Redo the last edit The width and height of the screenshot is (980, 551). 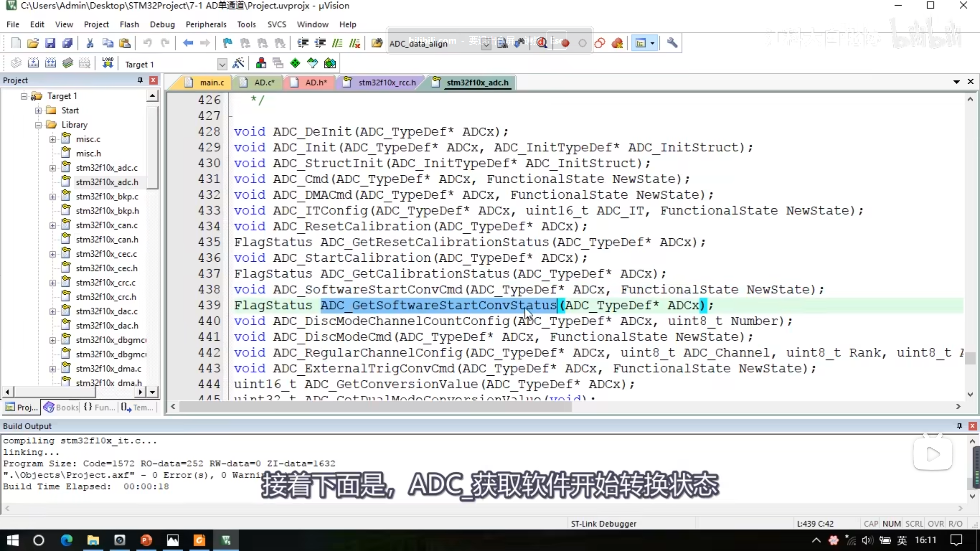(165, 43)
